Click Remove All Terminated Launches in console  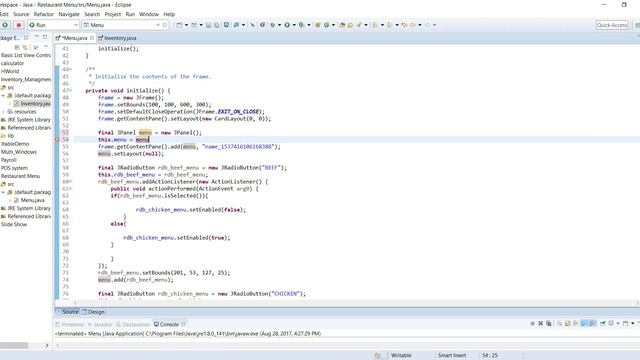pyautogui.click(x=549, y=323)
